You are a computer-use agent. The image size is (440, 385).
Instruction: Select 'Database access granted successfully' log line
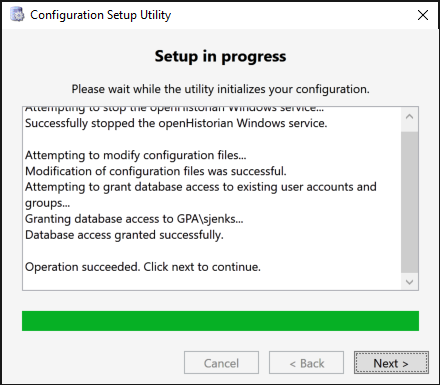tap(124, 235)
